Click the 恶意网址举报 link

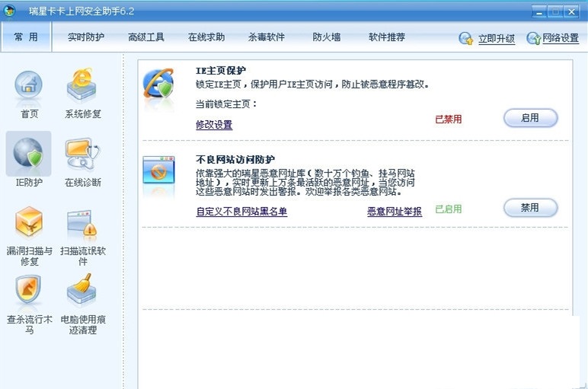tap(395, 212)
